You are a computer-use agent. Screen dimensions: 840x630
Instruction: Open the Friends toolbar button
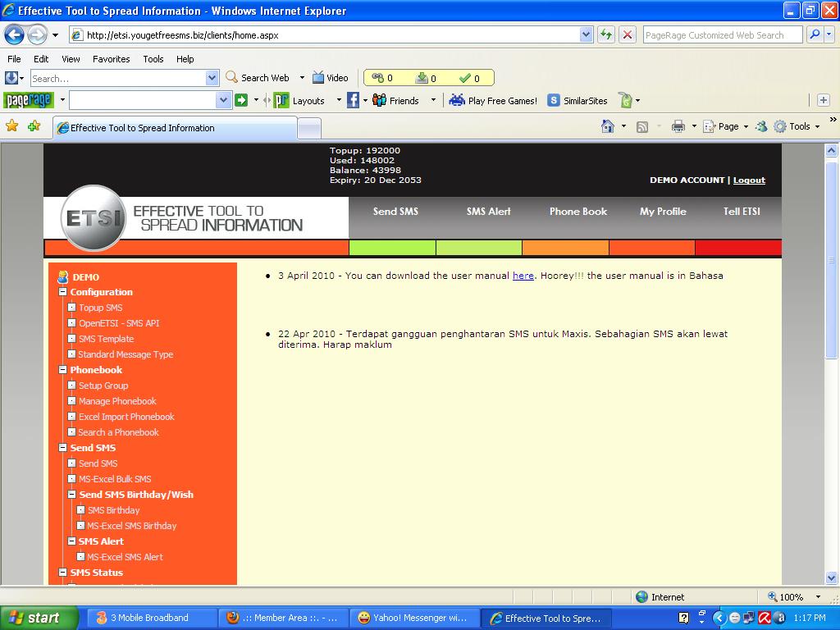coord(395,100)
